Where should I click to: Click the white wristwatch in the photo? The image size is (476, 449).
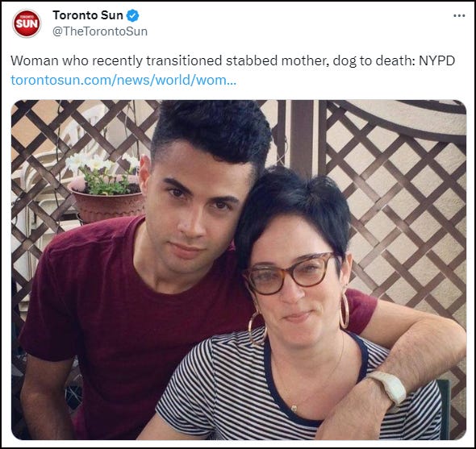click(x=389, y=388)
